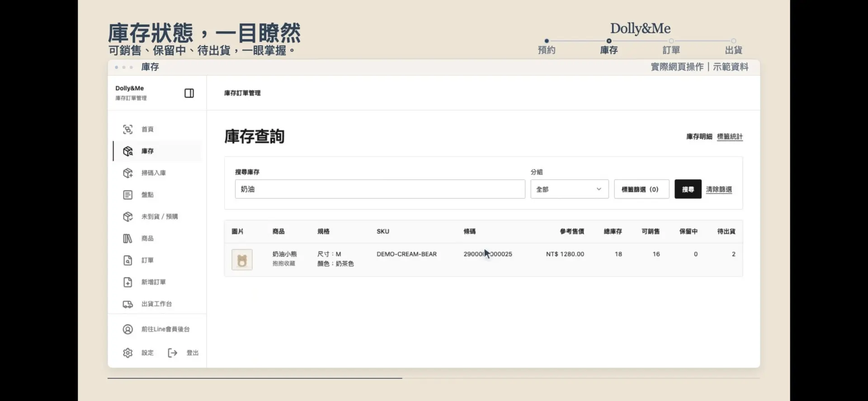Open the 設定 gear icon

coord(128,353)
